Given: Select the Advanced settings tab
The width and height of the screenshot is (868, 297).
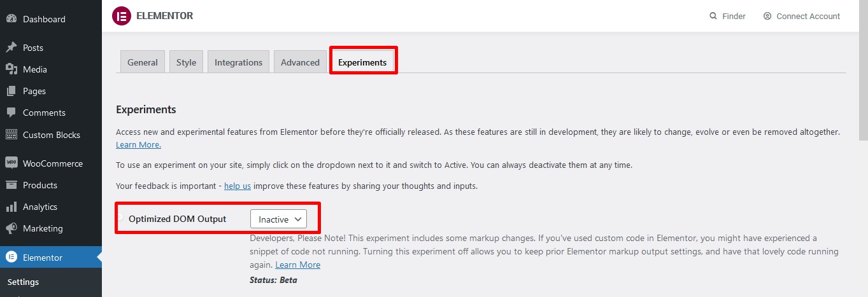Looking at the screenshot, I should (300, 62).
